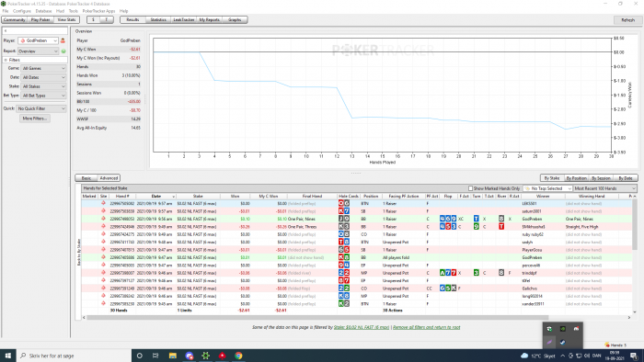This screenshot has height=362, width=644.
Task: Enable Show Marked Hands Only checkbox
Action: [471, 188]
